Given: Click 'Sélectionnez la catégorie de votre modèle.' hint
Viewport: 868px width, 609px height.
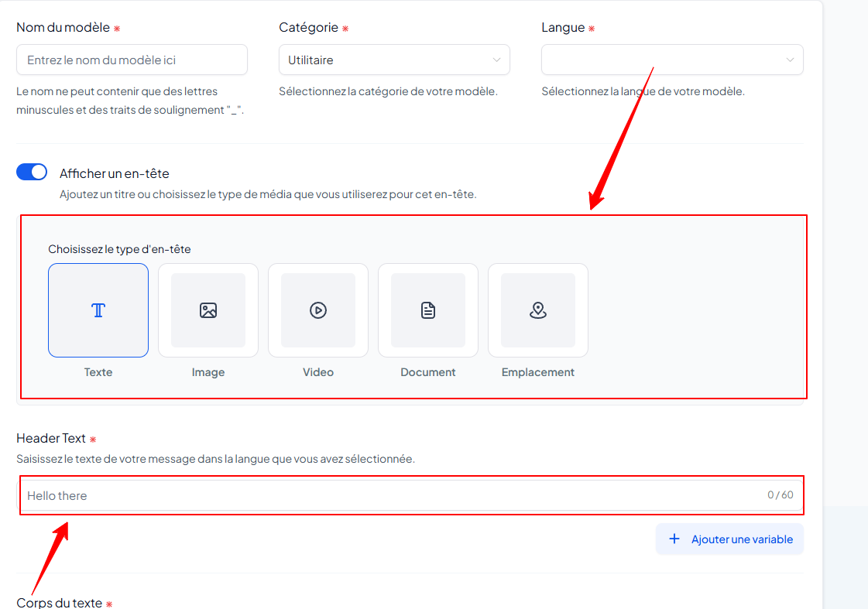Looking at the screenshot, I should (x=388, y=91).
